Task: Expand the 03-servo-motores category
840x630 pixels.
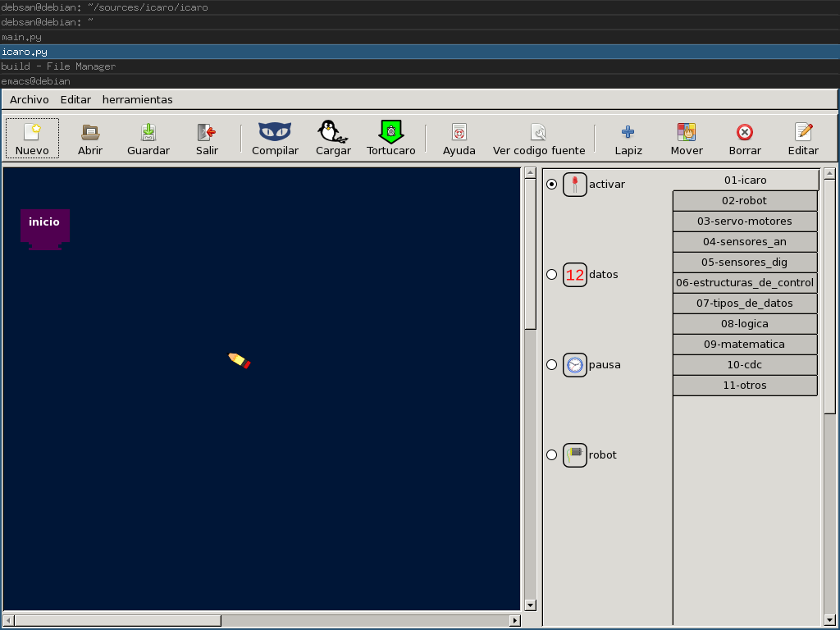Action: [x=745, y=221]
